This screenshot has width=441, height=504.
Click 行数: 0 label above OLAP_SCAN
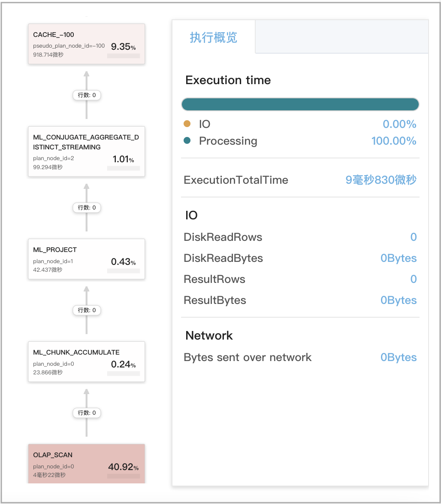point(87,413)
